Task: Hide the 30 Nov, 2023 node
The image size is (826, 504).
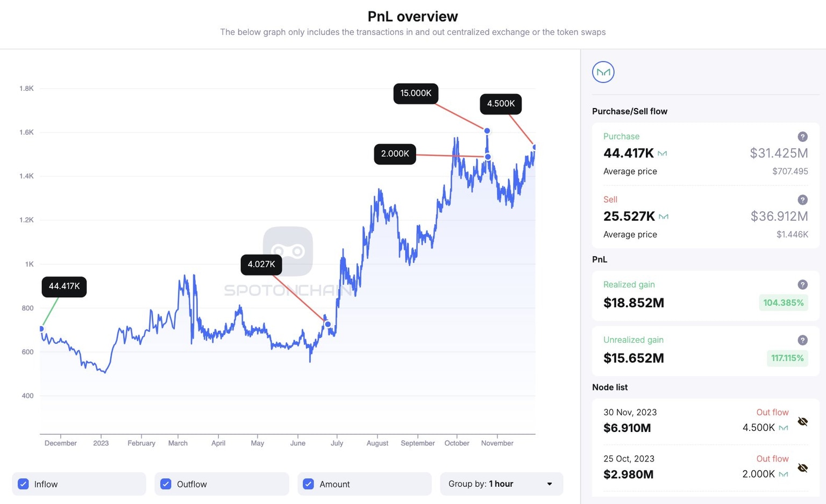Action: pos(802,422)
